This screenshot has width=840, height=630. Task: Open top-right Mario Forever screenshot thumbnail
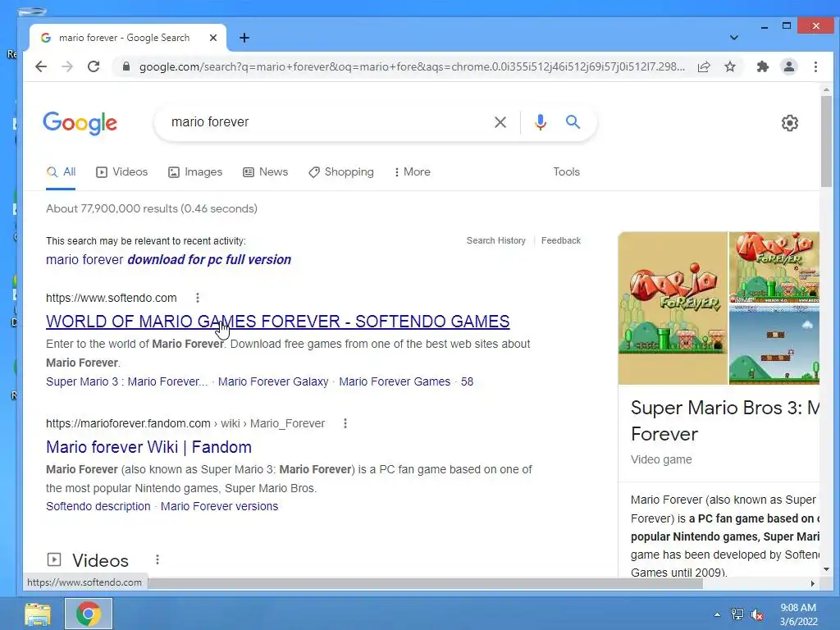tap(774, 267)
